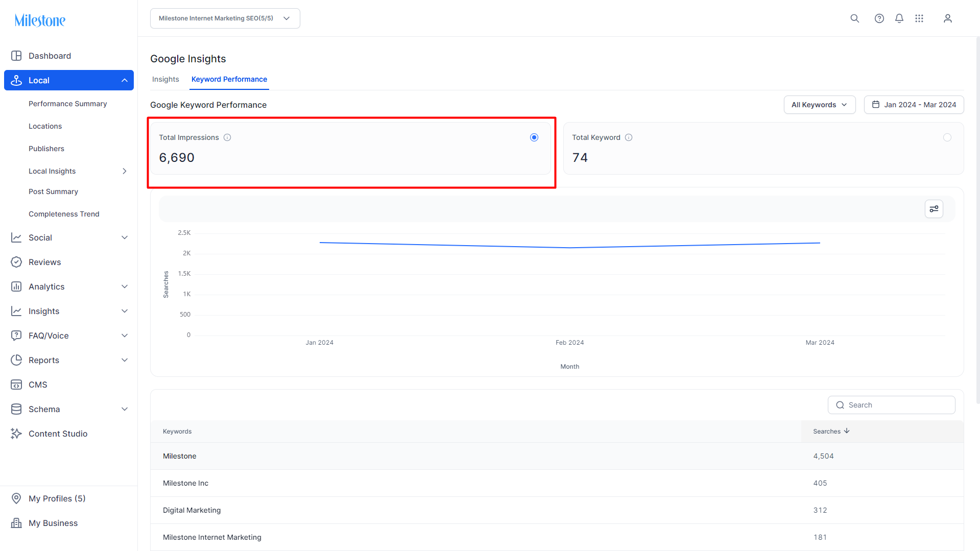Click the Reports pie chart icon

pyautogui.click(x=16, y=360)
